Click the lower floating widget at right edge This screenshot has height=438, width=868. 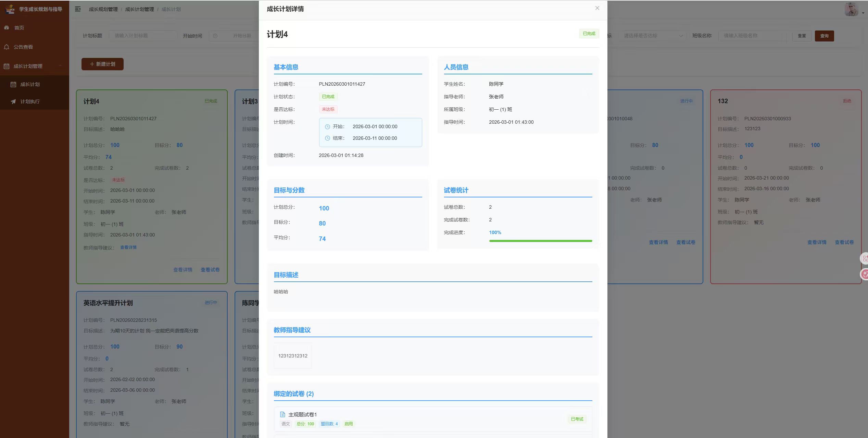point(864,274)
